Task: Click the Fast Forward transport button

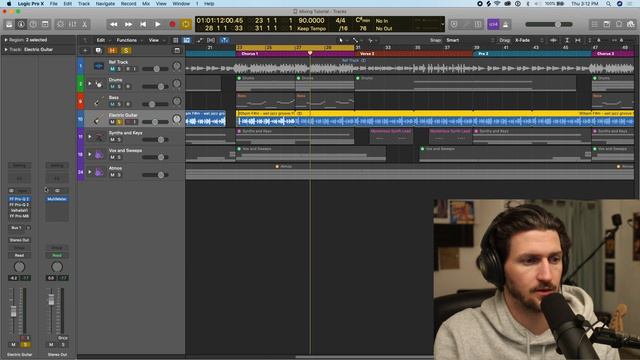Action: pos(128,24)
